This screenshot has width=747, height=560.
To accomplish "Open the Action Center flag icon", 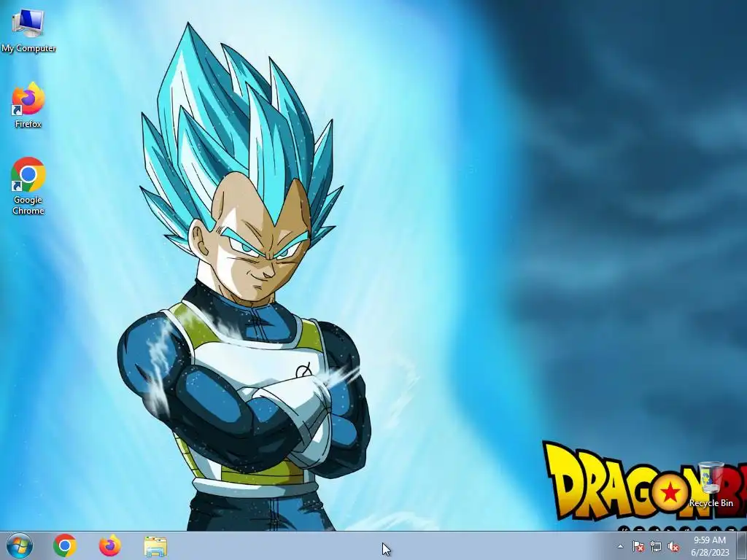I will click(638, 546).
